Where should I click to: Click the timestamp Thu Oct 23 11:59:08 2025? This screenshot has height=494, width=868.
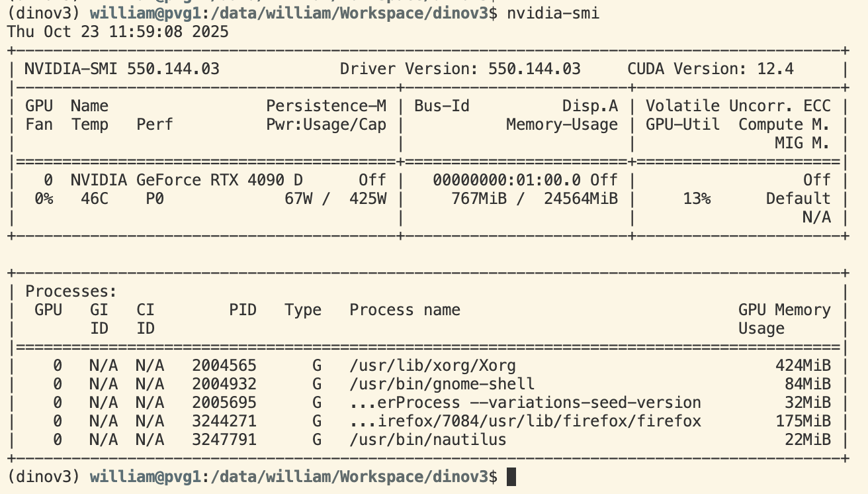pos(118,32)
